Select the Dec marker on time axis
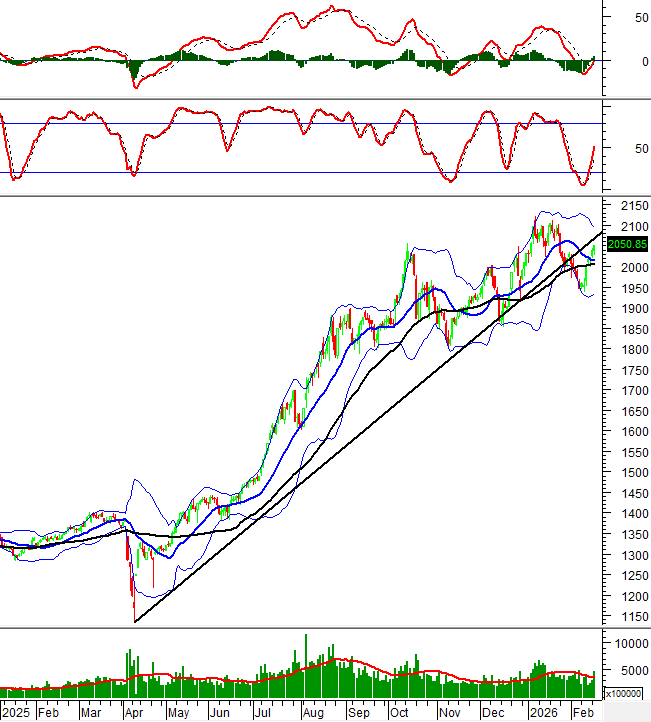 coord(492,714)
